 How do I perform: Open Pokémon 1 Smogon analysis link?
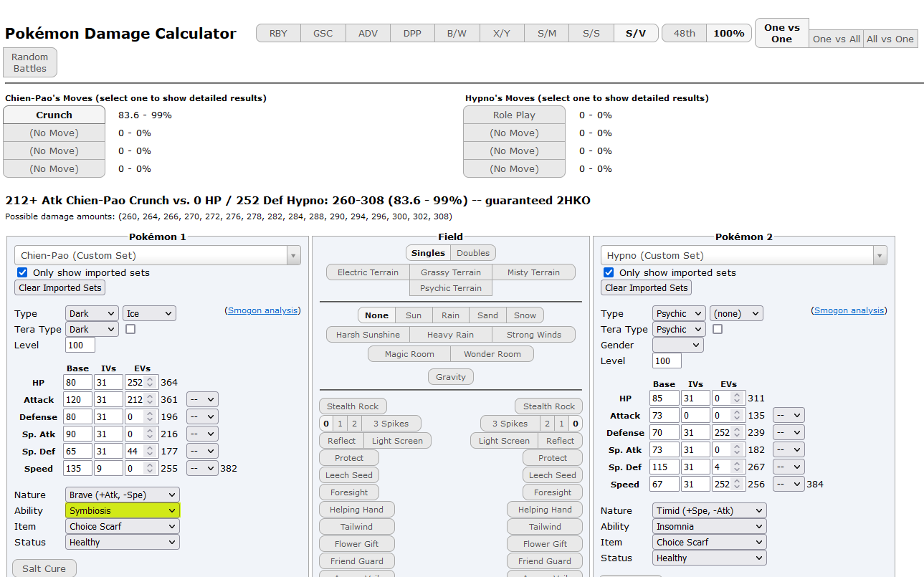coord(263,310)
